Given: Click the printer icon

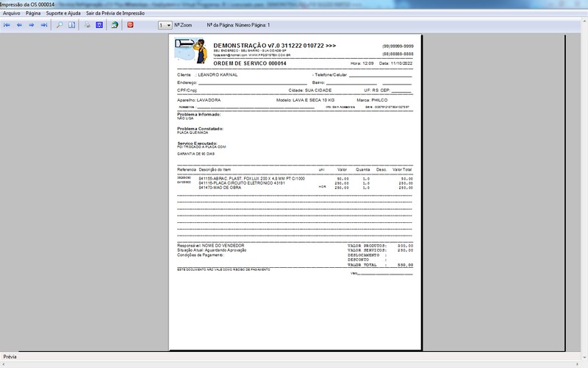Looking at the screenshot, I should point(87,25).
